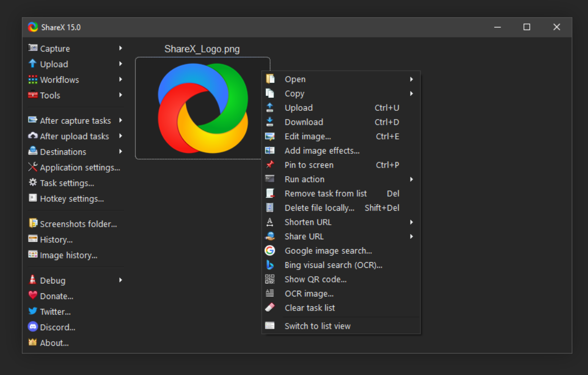Select Google image search... entry

(x=341, y=251)
